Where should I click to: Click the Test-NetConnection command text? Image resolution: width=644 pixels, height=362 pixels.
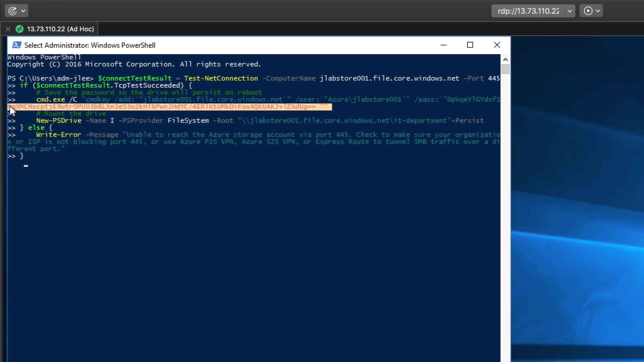[x=221, y=78]
